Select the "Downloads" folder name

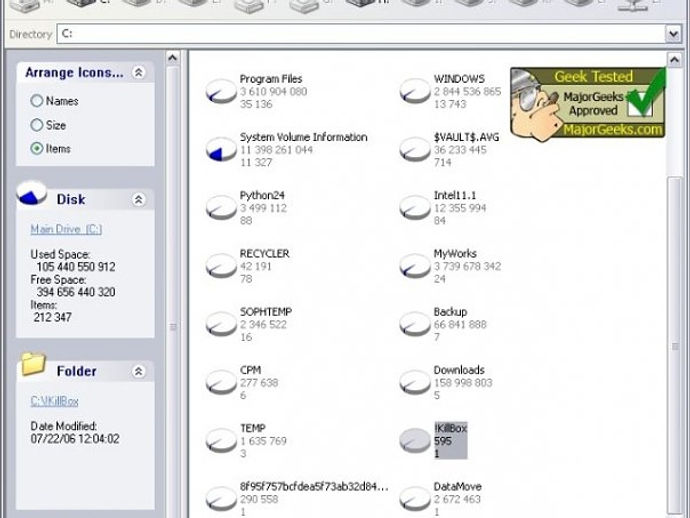459,370
